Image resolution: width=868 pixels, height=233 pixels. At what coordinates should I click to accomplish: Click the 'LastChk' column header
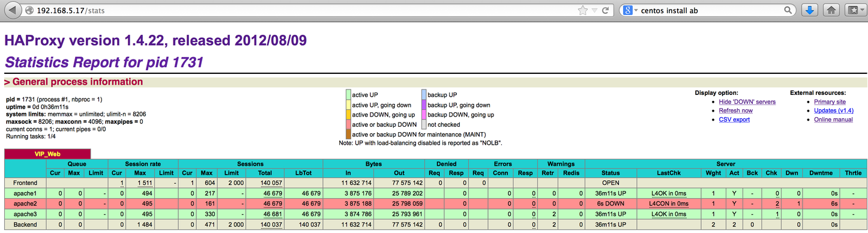[669, 173]
